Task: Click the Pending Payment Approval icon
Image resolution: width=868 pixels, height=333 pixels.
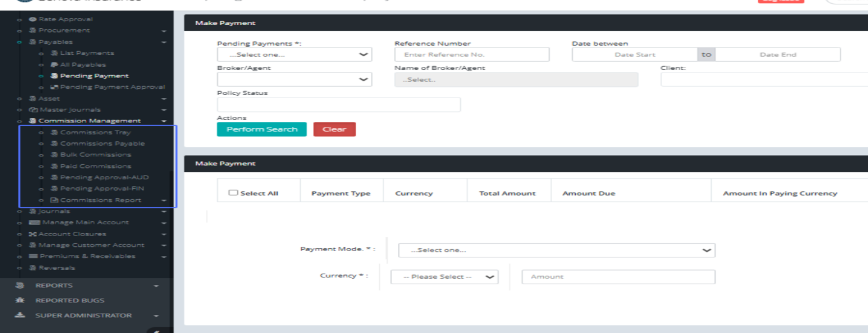Action: (54, 87)
